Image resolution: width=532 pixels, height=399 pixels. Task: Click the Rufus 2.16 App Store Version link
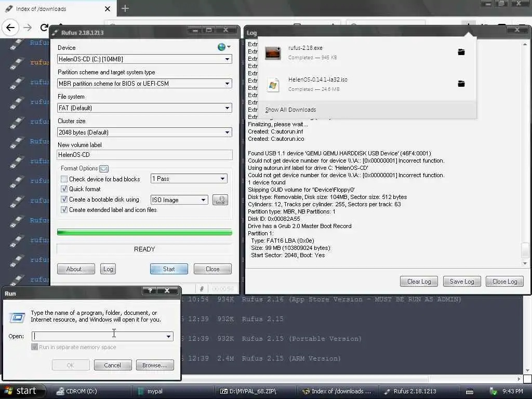[x=352, y=299]
